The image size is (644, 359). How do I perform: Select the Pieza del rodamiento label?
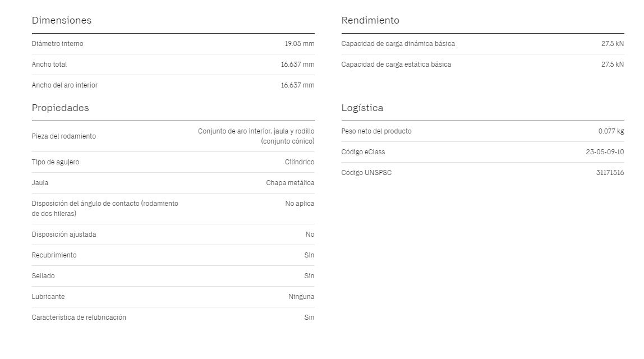pos(63,136)
